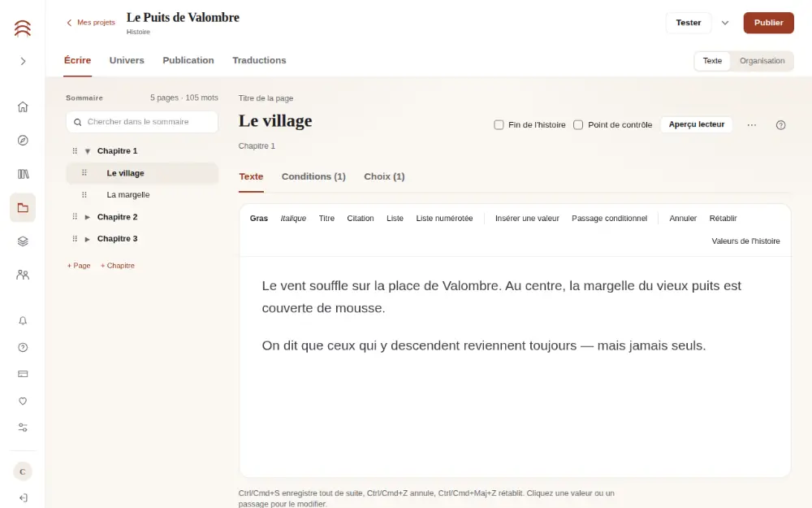
Task: Switch to the Univers tab
Action: [127, 60]
